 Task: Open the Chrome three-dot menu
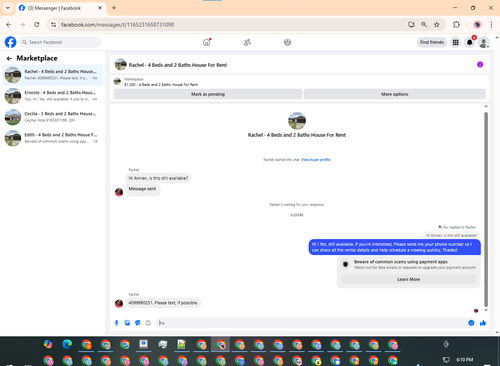pos(491,24)
